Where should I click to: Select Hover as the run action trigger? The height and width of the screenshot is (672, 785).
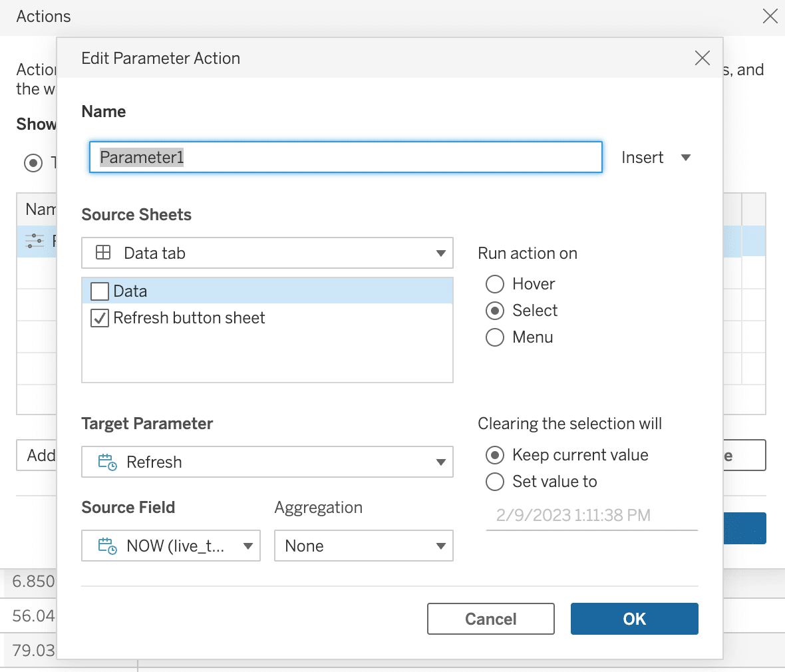tap(495, 284)
